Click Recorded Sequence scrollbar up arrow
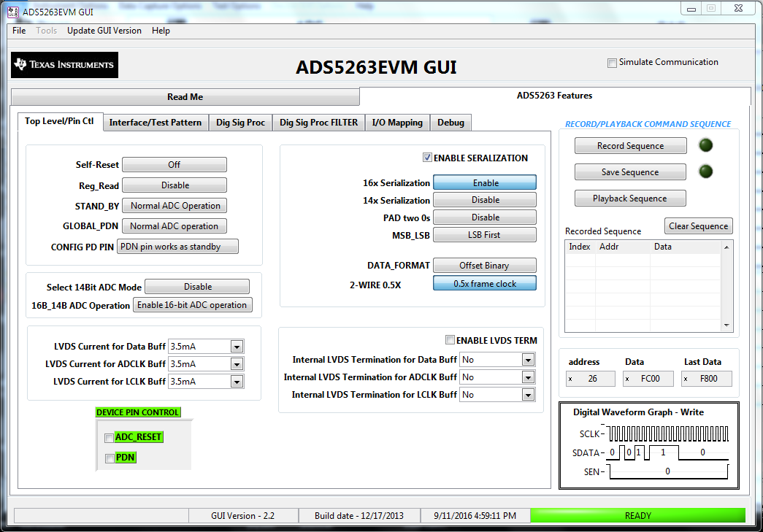 point(726,247)
